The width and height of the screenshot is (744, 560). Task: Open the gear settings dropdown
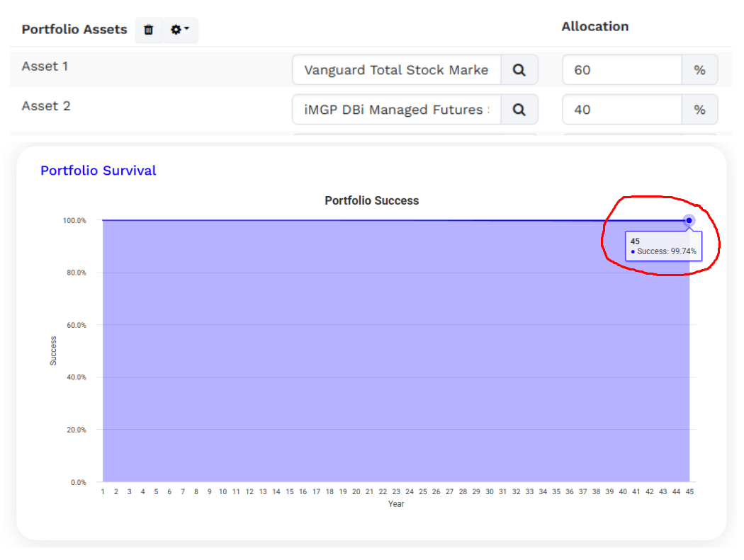[180, 30]
